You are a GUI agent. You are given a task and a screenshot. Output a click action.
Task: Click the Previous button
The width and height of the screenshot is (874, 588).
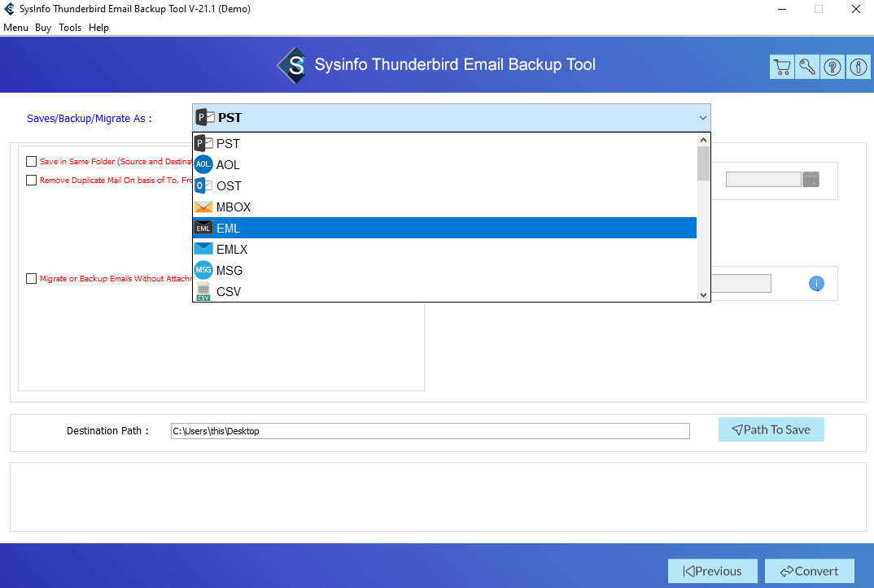712,571
